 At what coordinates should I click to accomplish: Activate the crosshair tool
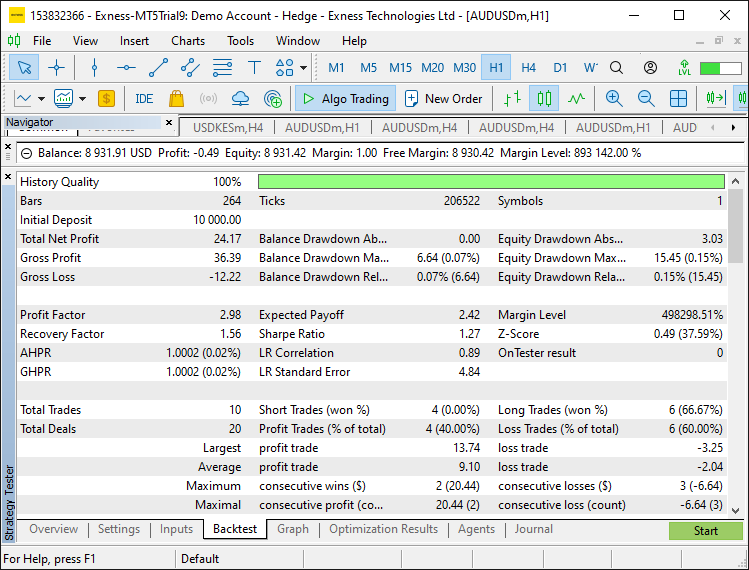(56, 67)
